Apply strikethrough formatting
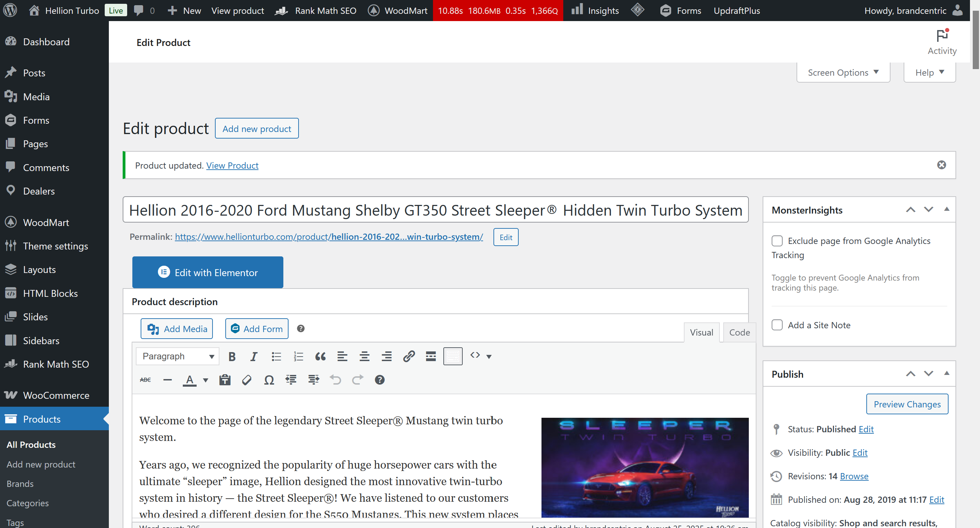The width and height of the screenshot is (980, 528). tap(145, 380)
